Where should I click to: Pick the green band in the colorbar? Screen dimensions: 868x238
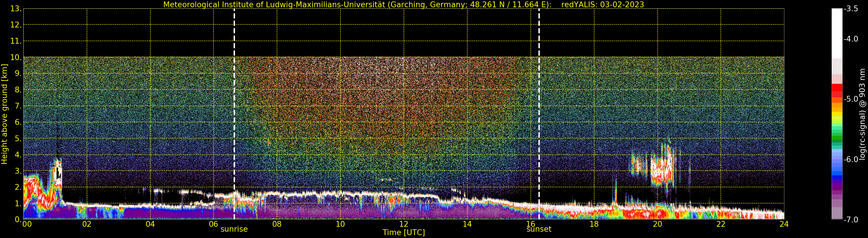click(x=837, y=138)
